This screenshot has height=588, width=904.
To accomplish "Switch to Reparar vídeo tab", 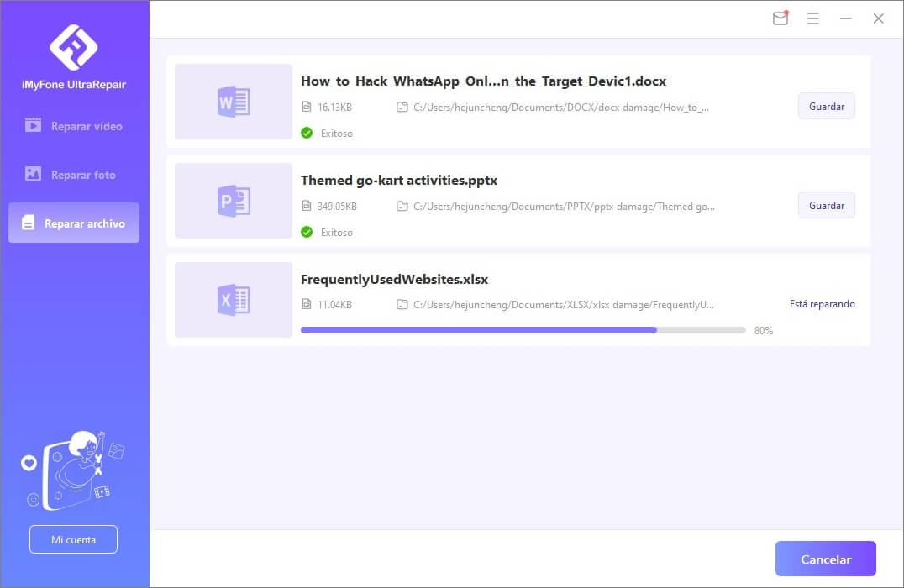I will pyautogui.click(x=74, y=126).
